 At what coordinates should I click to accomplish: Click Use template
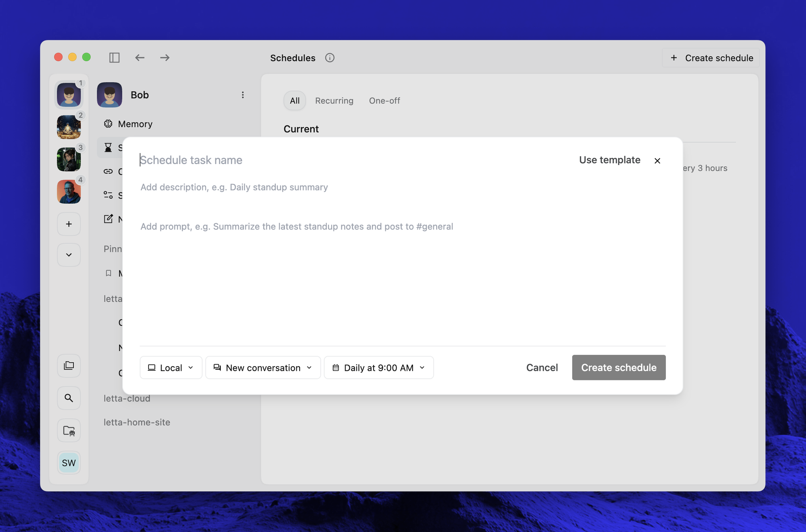click(610, 160)
